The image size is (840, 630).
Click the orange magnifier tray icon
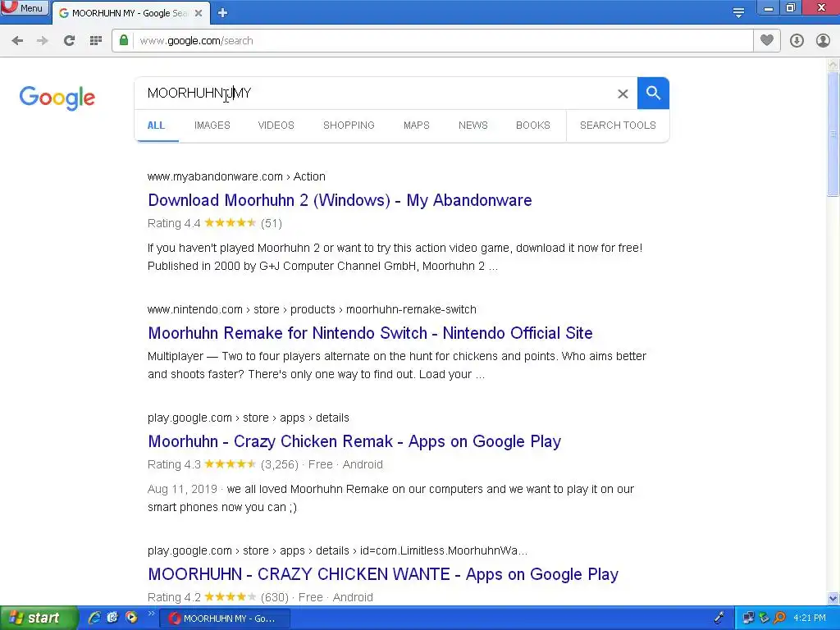click(x=779, y=619)
